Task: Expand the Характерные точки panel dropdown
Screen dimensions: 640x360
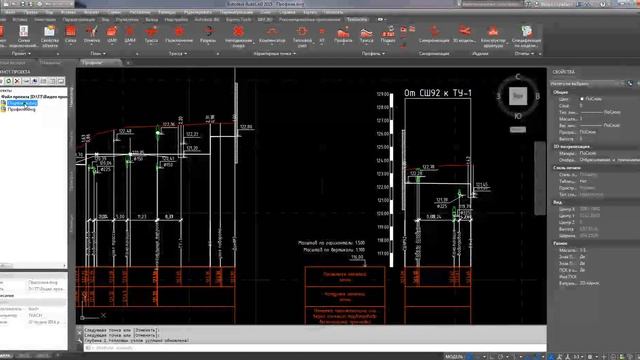Action: click(274, 53)
